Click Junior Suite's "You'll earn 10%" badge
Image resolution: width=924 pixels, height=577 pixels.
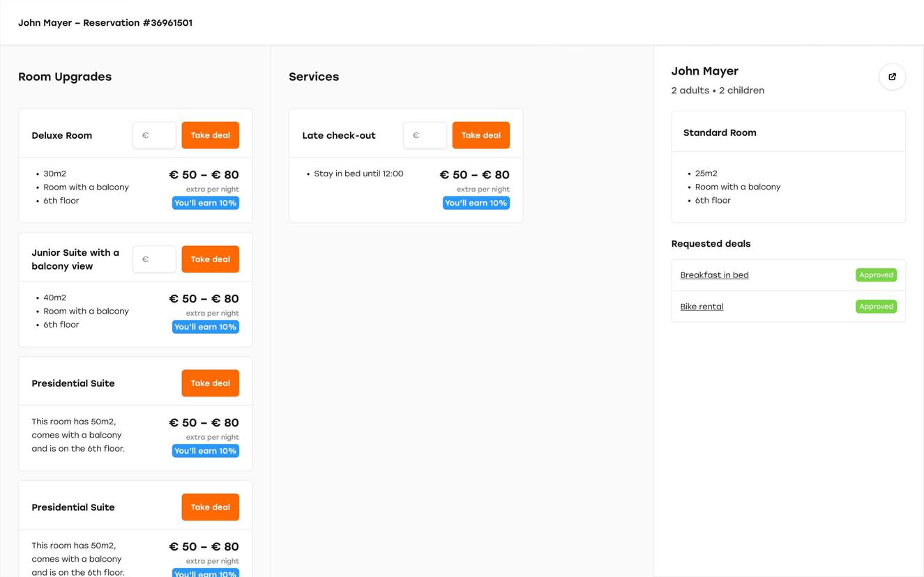[x=206, y=327]
